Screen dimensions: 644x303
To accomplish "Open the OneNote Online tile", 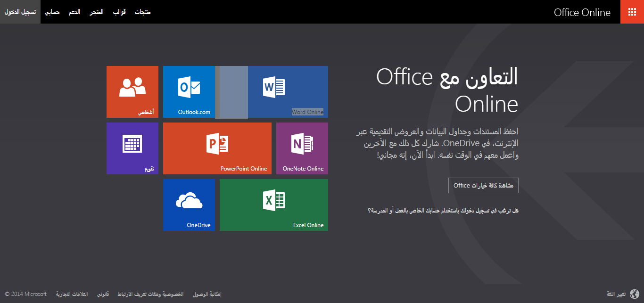I will 302,148.
